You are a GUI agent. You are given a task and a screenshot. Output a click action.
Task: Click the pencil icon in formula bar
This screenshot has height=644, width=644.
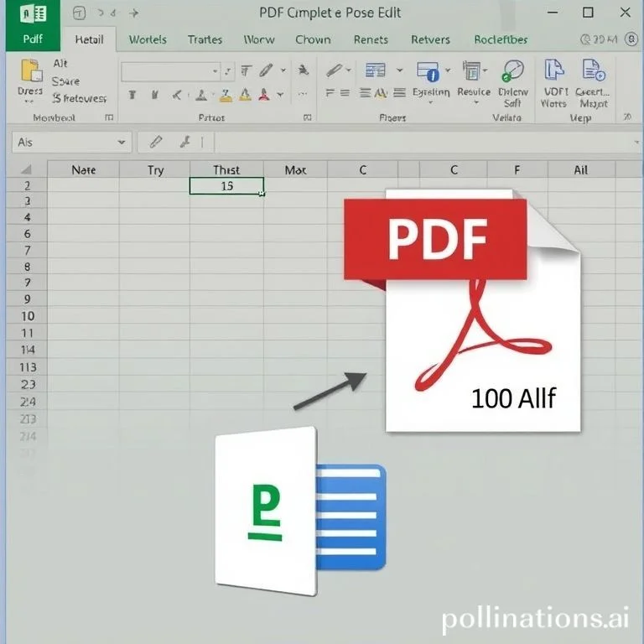tap(156, 142)
